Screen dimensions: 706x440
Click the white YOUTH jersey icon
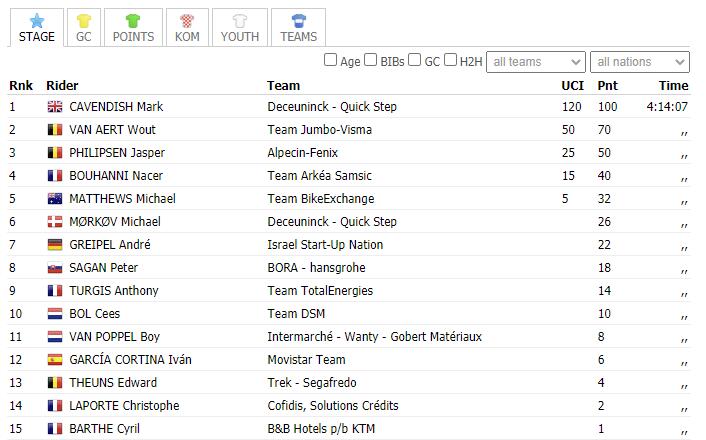tap(239, 20)
